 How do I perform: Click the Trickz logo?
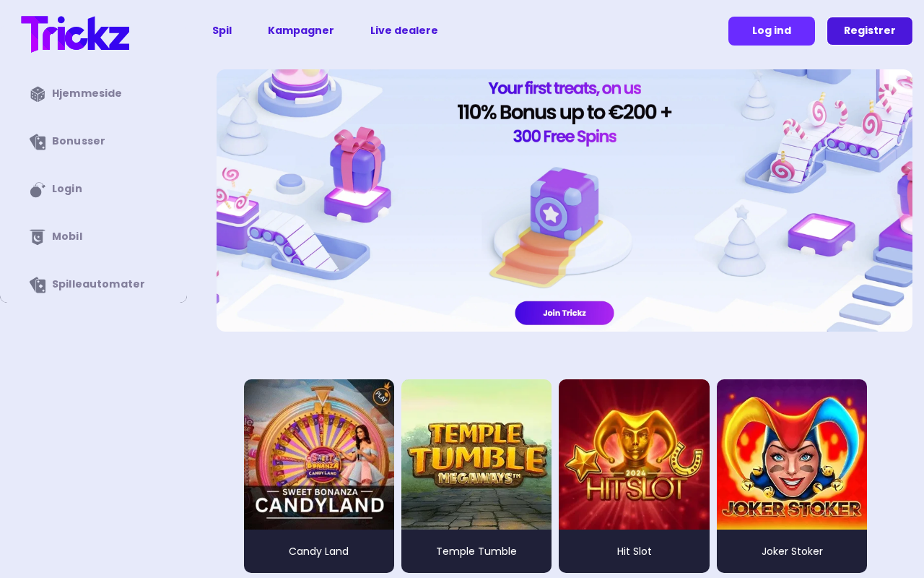point(75,34)
